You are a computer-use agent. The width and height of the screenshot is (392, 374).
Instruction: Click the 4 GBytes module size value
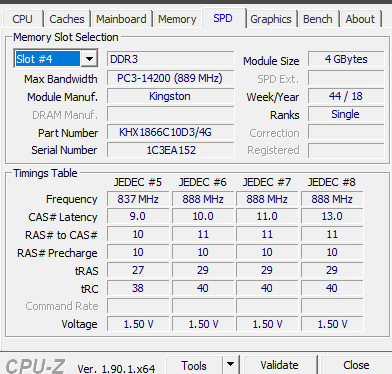point(346,59)
